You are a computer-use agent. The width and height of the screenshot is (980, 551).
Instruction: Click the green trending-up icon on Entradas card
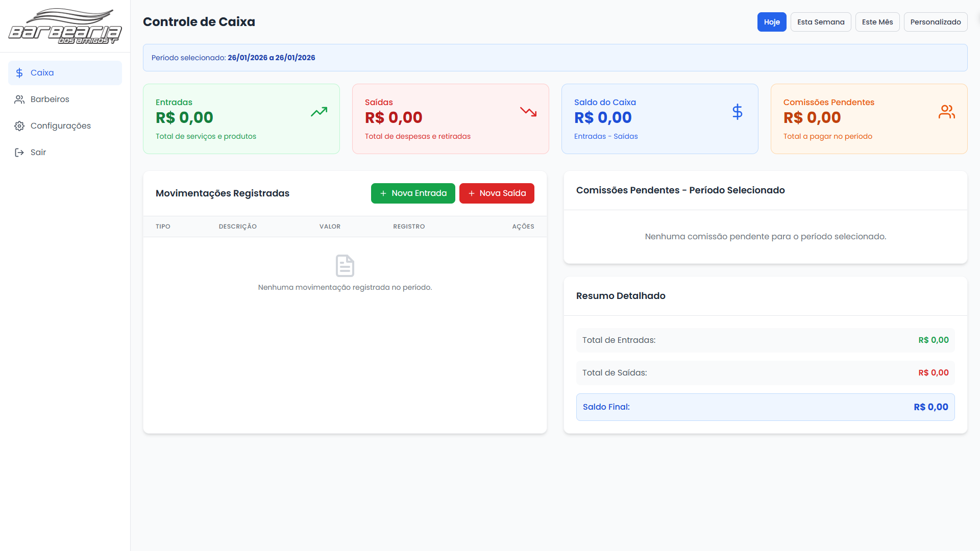(x=319, y=112)
